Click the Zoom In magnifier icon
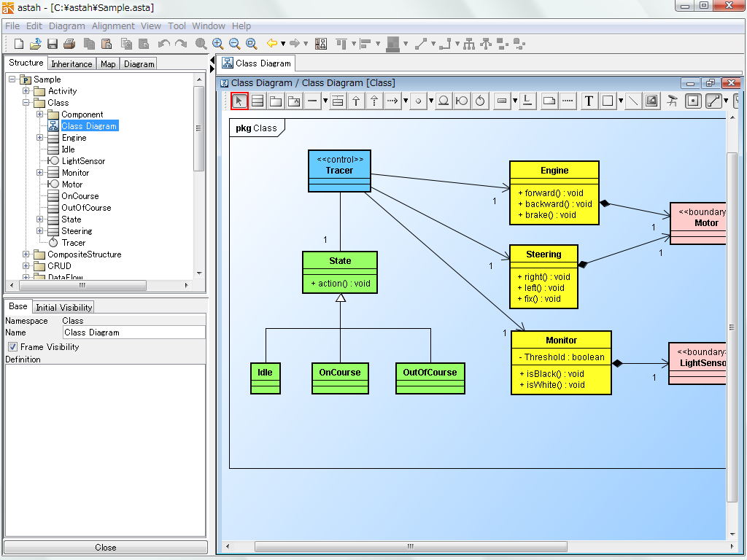 click(x=218, y=44)
